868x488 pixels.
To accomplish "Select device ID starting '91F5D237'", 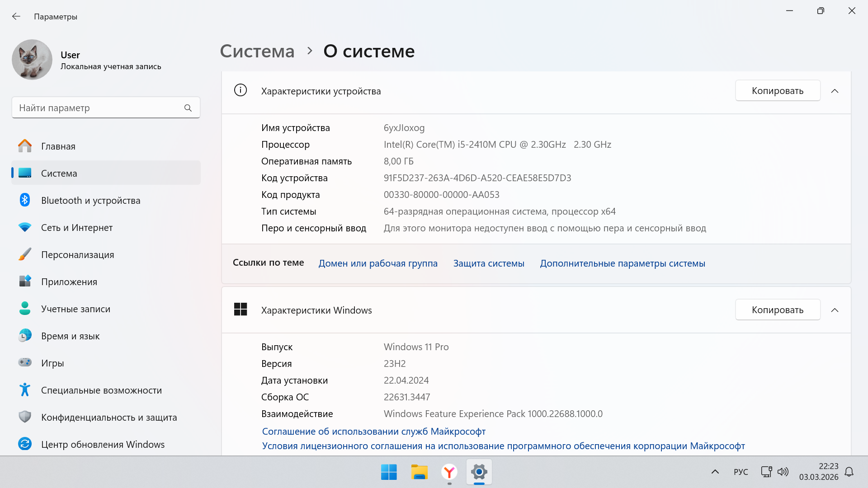I will coord(477,178).
